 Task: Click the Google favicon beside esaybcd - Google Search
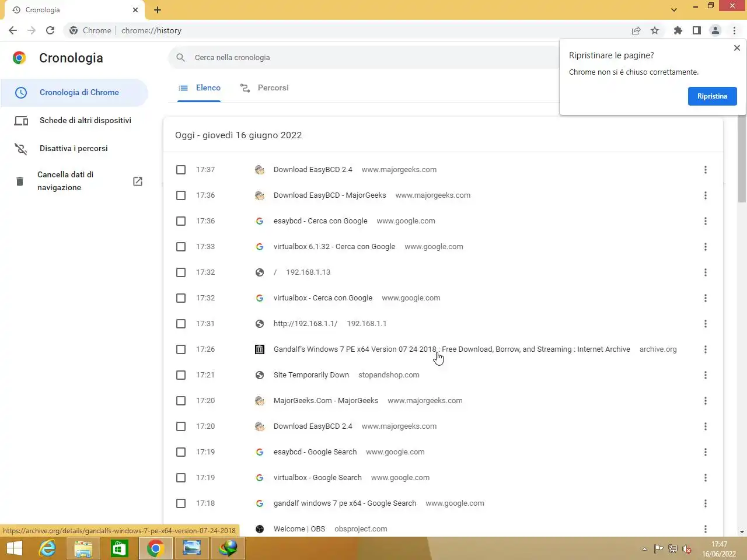tap(260, 452)
